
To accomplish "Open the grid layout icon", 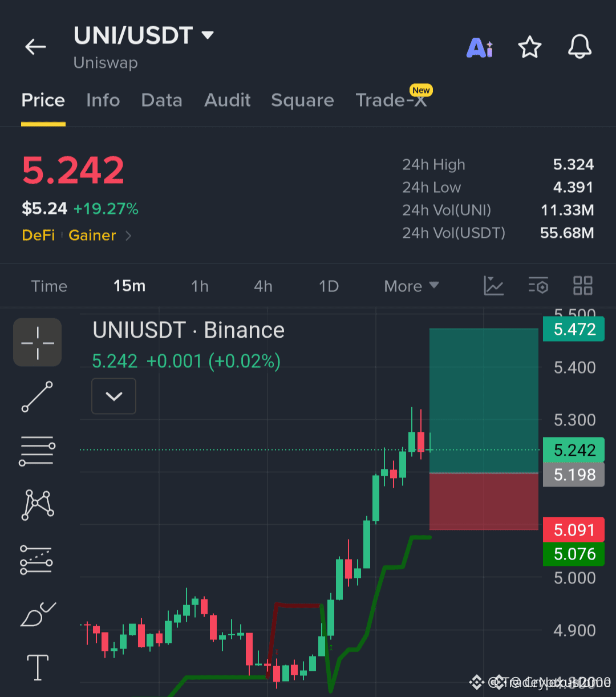I will (x=583, y=286).
